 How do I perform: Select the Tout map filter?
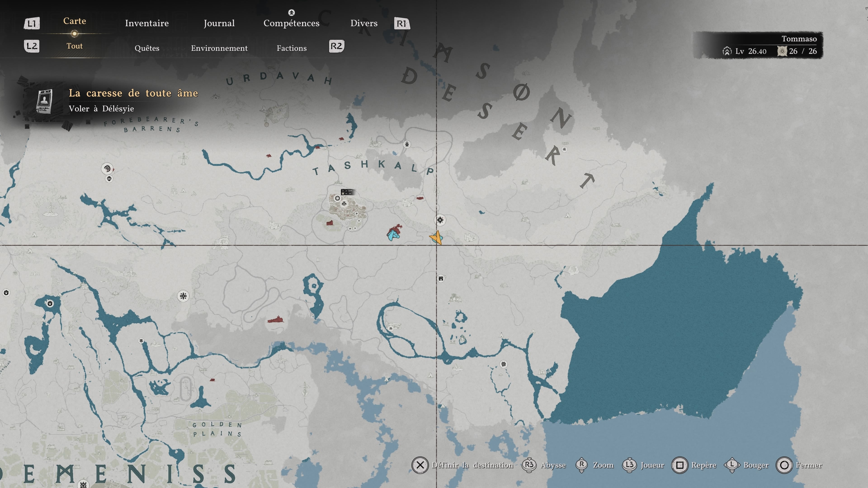74,46
